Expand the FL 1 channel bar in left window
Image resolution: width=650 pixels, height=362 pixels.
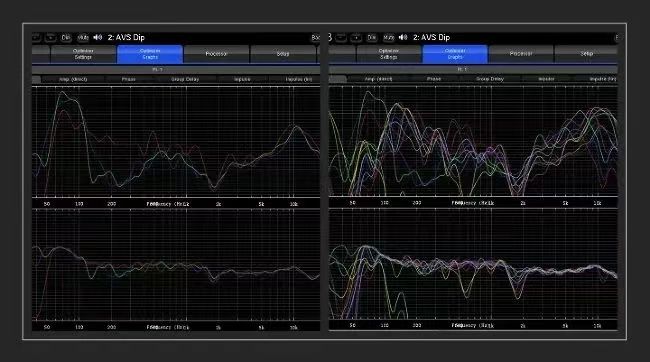click(176, 69)
